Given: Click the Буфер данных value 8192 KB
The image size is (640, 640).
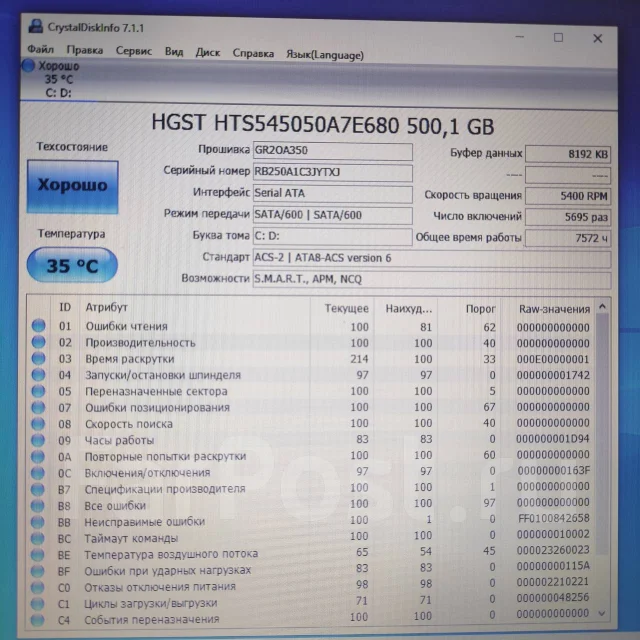Looking at the screenshot, I should [568, 154].
